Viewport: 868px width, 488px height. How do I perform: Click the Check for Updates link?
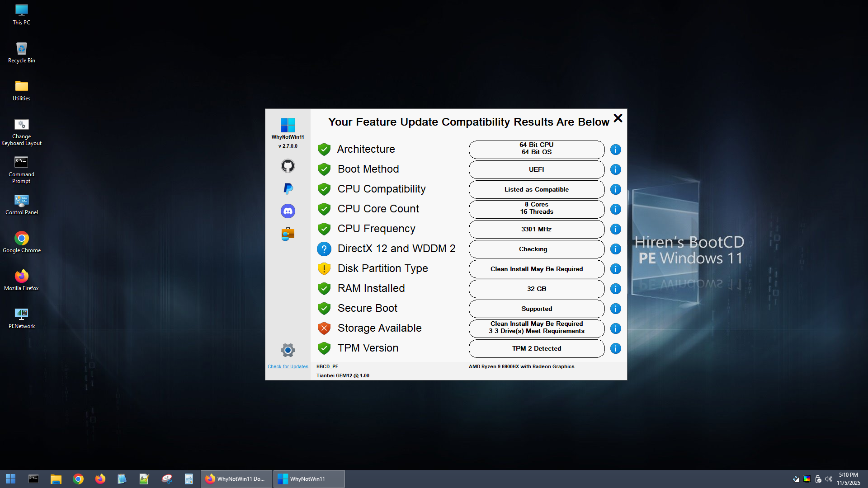288,366
